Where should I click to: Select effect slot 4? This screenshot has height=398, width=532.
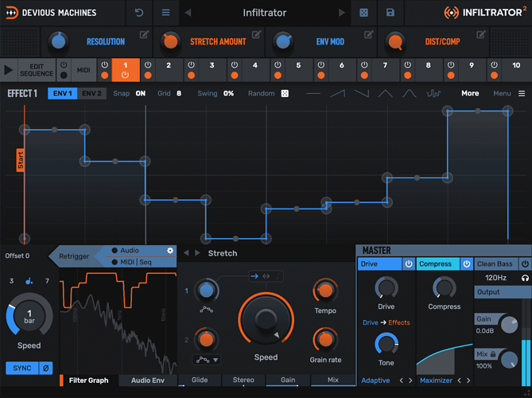coord(255,70)
